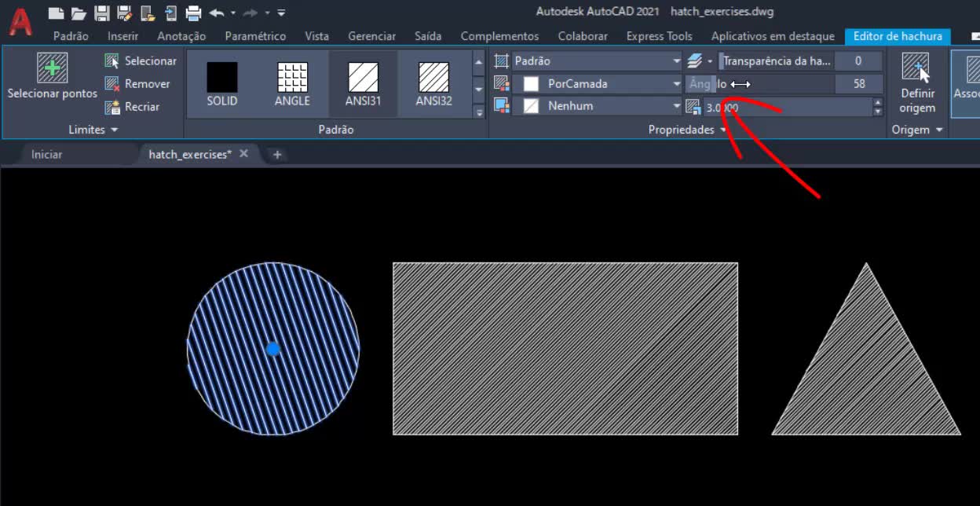Click the Save icon in quick access toolbar
Image resolution: width=980 pixels, height=506 pixels.
tap(101, 13)
